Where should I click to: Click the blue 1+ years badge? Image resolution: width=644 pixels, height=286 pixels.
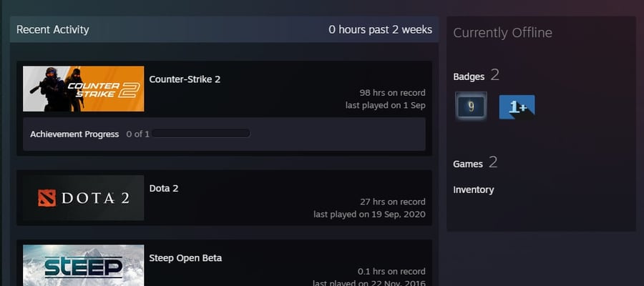click(x=517, y=107)
